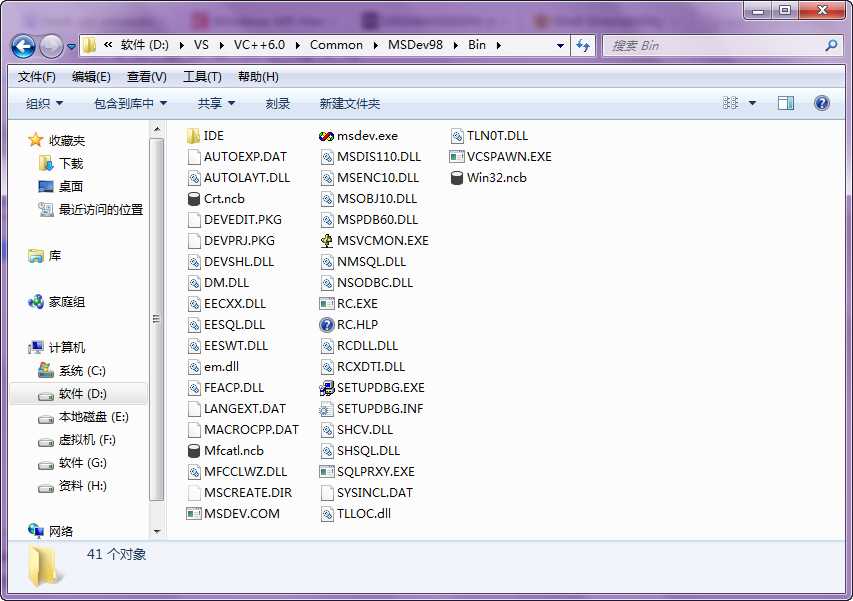
Task: Click the 新建文件夹 button
Action: point(349,103)
